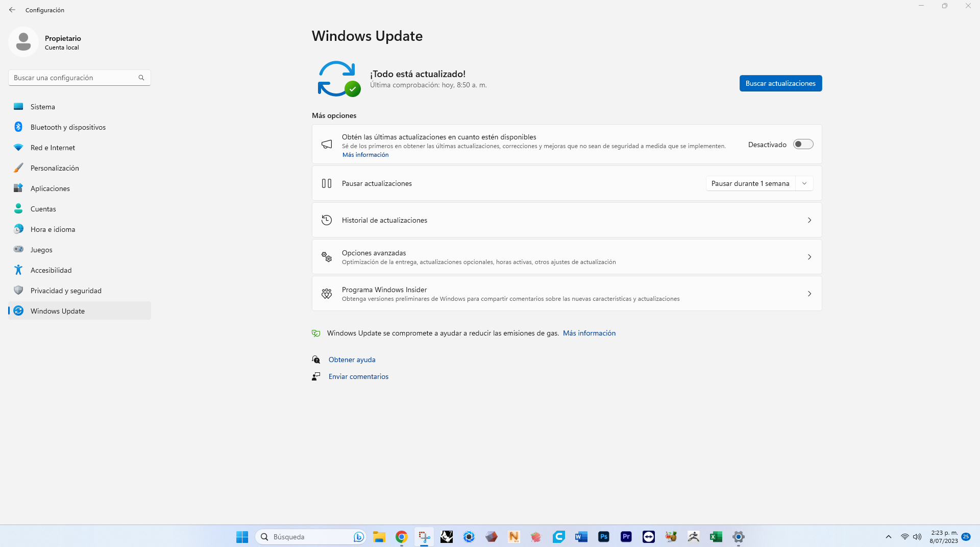Click the Obtener ayuda help icon
Viewport: 980px width, 547px height.
point(316,360)
